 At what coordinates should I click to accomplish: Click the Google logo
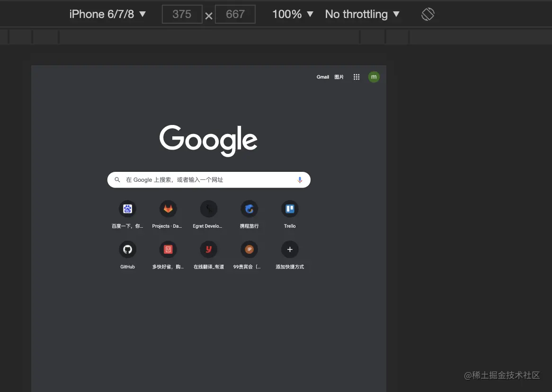tap(208, 140)
